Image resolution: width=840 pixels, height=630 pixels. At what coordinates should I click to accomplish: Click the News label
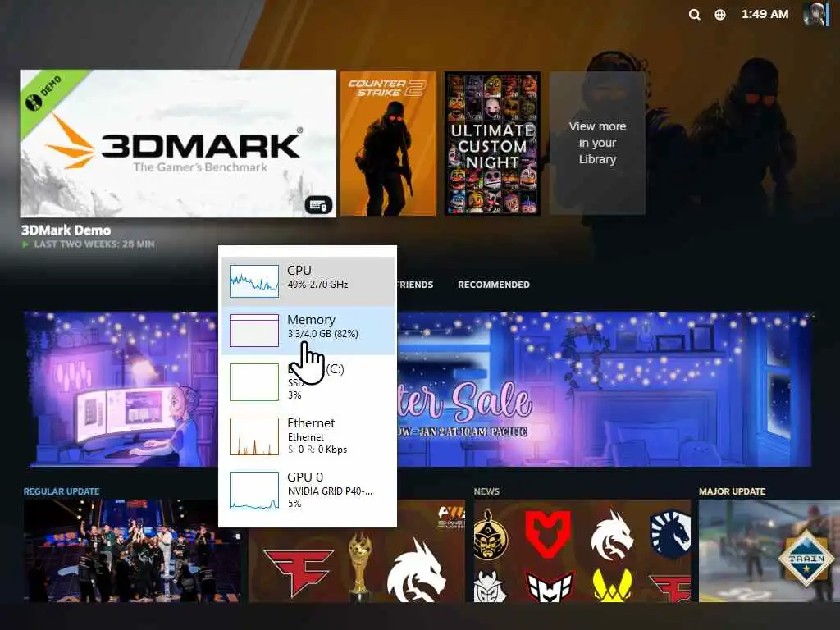pyautogui.click(x=486, y=491)
